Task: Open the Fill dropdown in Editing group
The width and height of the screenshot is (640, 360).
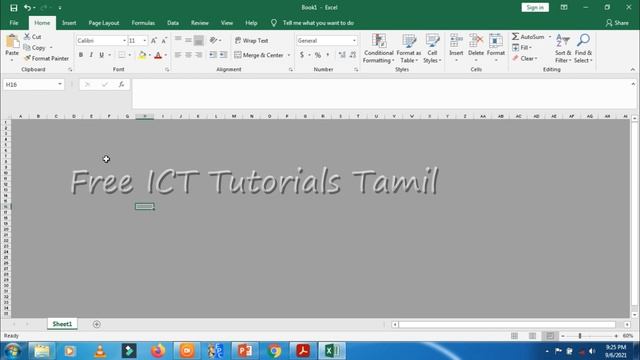Action: (522, 48)
